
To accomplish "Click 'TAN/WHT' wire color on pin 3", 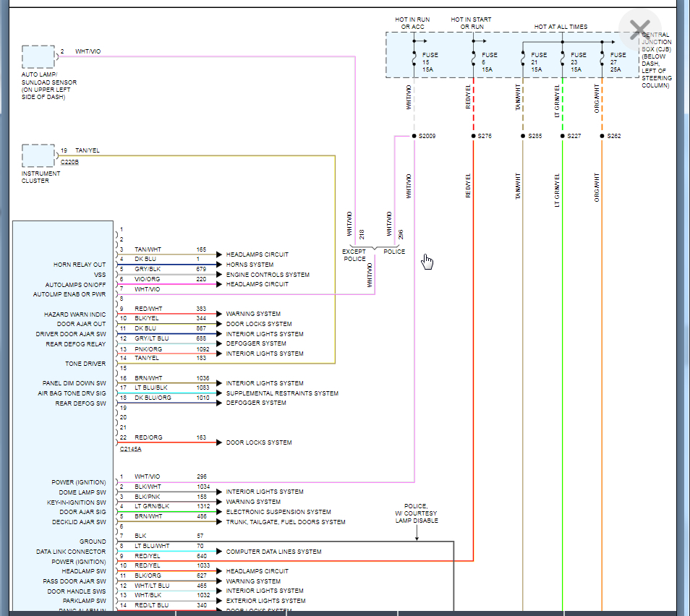I will [x=148, y=249].
